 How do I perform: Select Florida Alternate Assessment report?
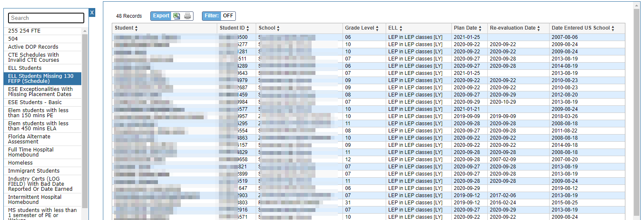(42, 139)
